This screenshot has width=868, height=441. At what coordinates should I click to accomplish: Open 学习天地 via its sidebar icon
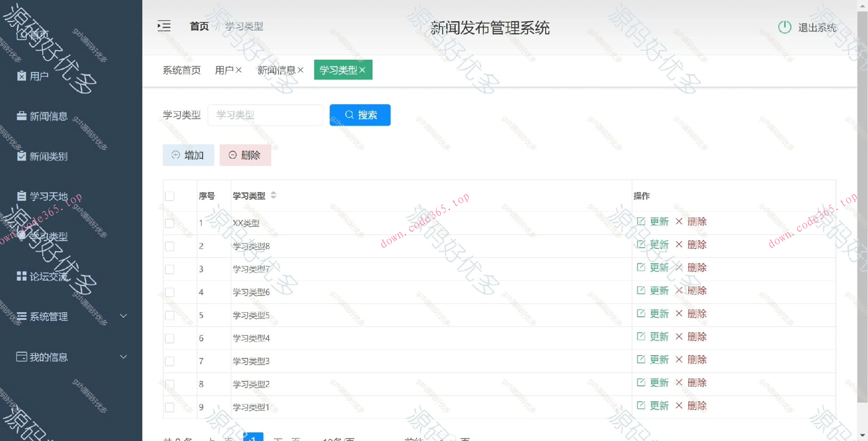click(x=21, y=196)
